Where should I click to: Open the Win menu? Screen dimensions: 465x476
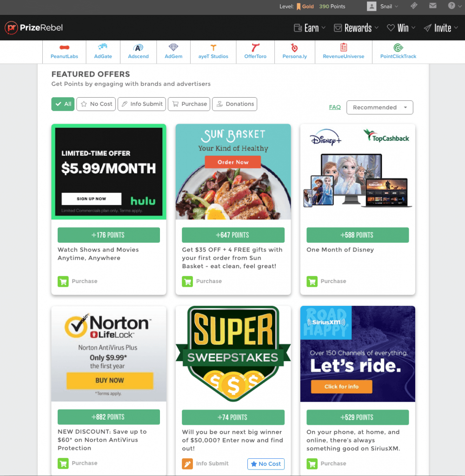click(401, 28)
